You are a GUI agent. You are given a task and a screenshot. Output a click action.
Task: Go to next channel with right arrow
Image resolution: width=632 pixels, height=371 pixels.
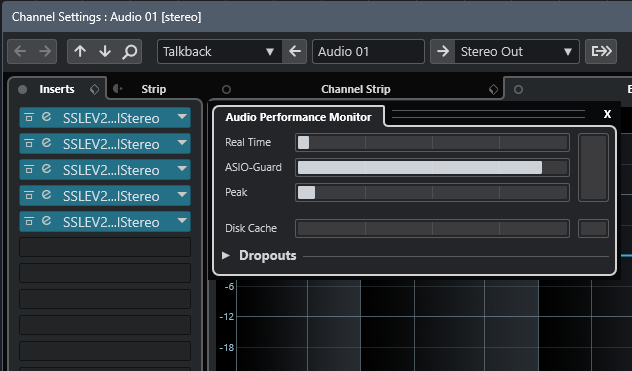45,51
